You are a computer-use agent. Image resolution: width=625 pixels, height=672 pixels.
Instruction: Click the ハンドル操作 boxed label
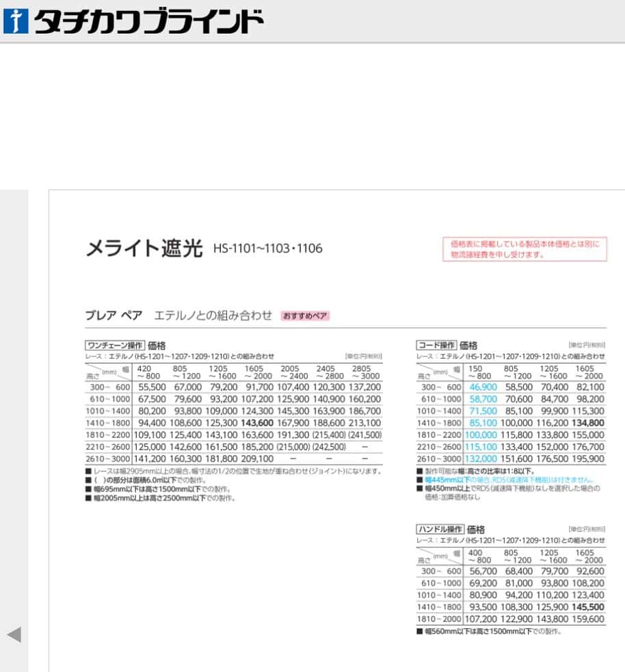(x=440, y=529)
